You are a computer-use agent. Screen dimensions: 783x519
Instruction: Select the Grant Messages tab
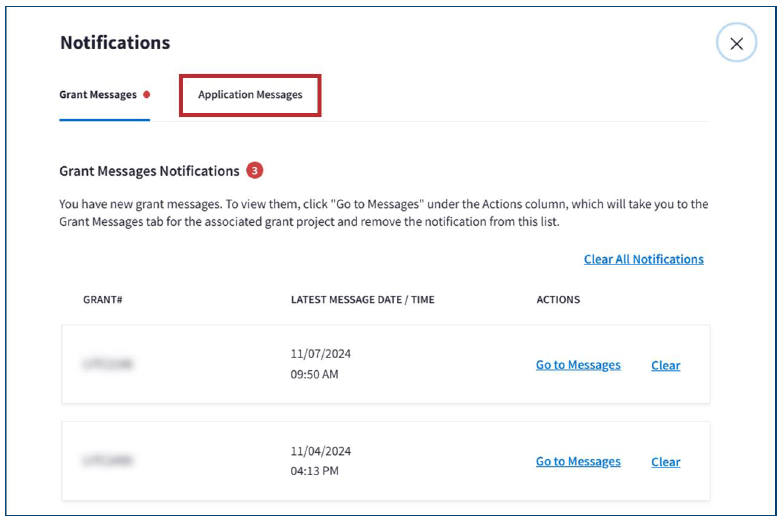pyautogui.click(x=98, y=95)
